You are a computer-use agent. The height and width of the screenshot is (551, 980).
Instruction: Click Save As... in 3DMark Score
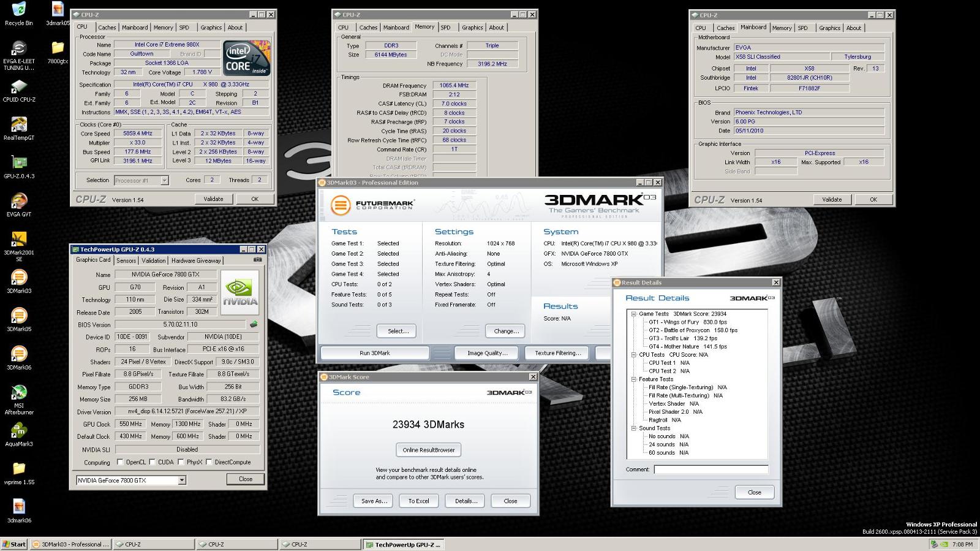coord(374,501)
